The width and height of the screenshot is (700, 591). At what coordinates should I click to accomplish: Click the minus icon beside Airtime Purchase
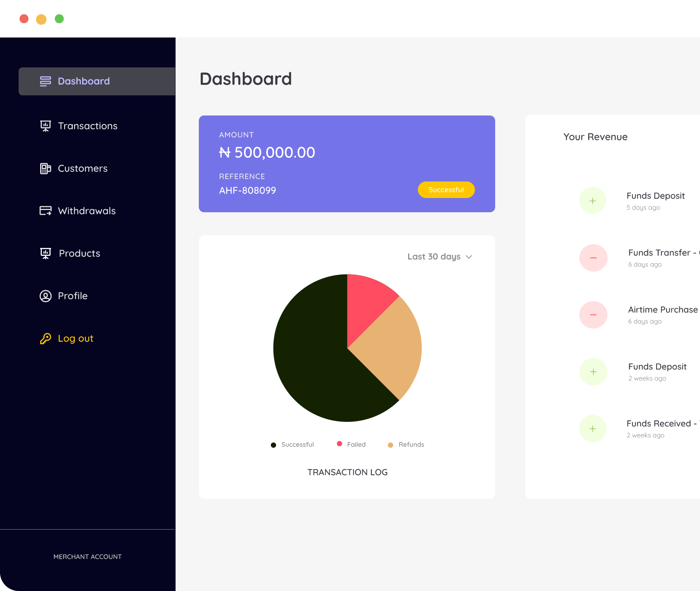click(593, 315)
